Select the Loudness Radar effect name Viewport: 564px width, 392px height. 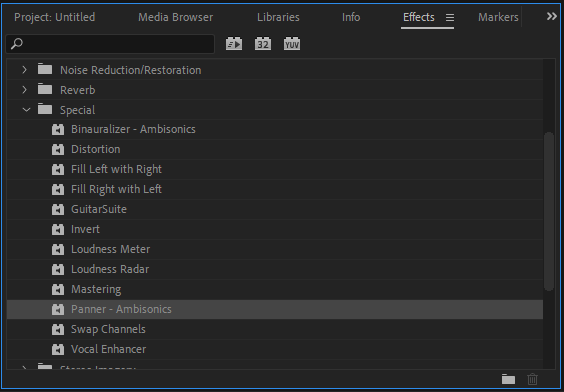tap(110, 269)
